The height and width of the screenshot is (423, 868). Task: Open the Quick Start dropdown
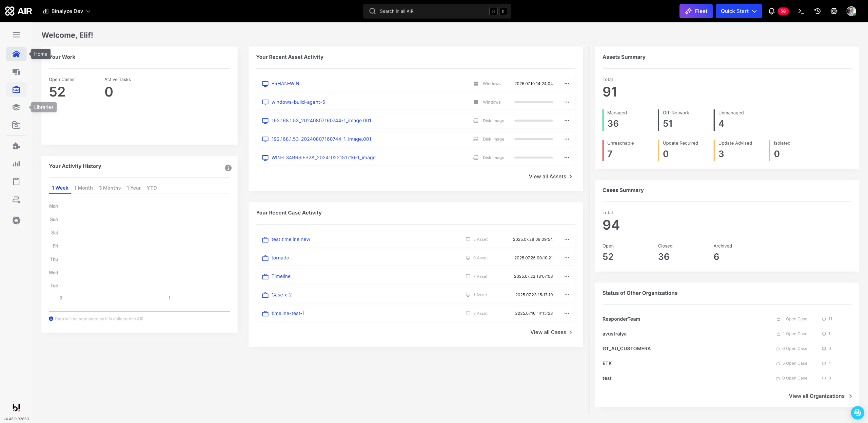pos(738,11)
